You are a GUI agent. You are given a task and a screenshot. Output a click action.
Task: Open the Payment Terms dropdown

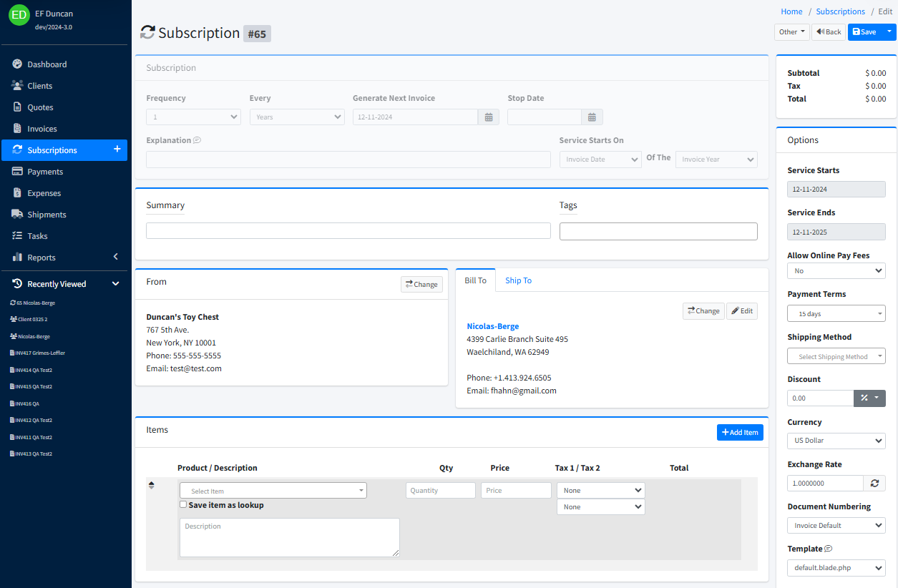[836, 314]
